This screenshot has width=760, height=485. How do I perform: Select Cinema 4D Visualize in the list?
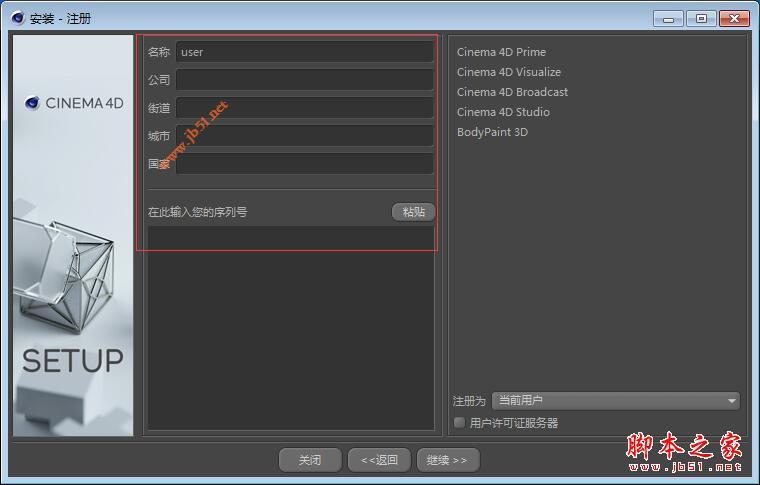click(509, 72)
